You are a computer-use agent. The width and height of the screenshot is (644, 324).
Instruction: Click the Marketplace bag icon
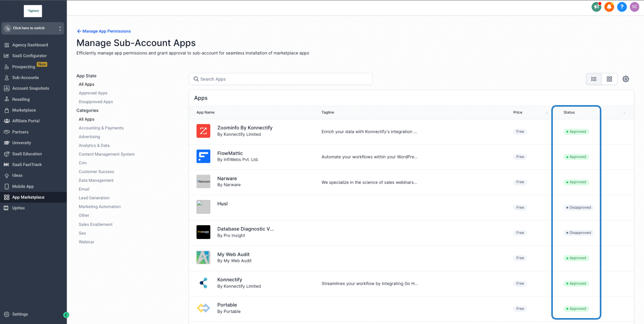coord(7,110)
